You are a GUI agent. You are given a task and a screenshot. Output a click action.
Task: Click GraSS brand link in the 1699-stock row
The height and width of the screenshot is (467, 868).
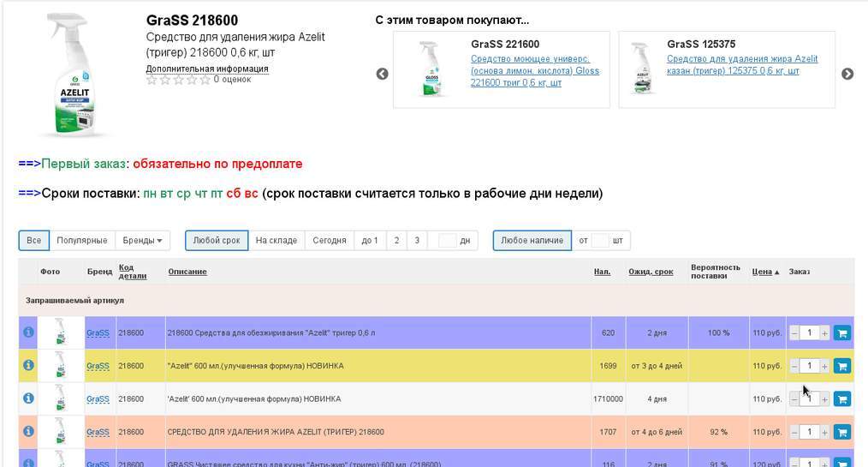pos(98,366)
